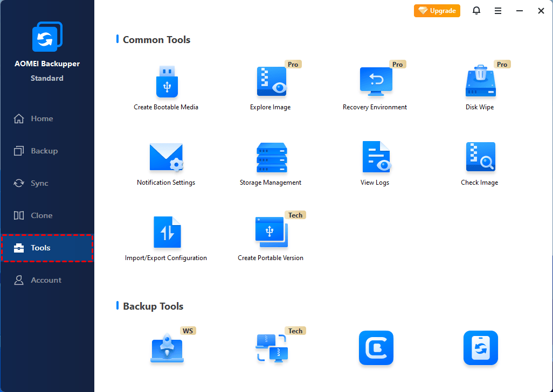Image resolution: width=553 pixels, height=392 pixels.
Task: Close the AOMEI Backupper window
Action: 541,11
